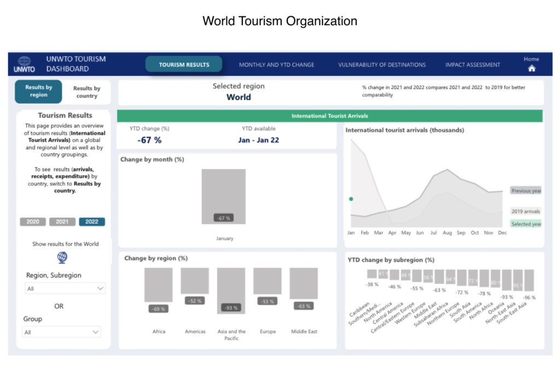Click the green data point on arrivals chart
The height and width of the screenshot is (392, 560).
[351, 199]
